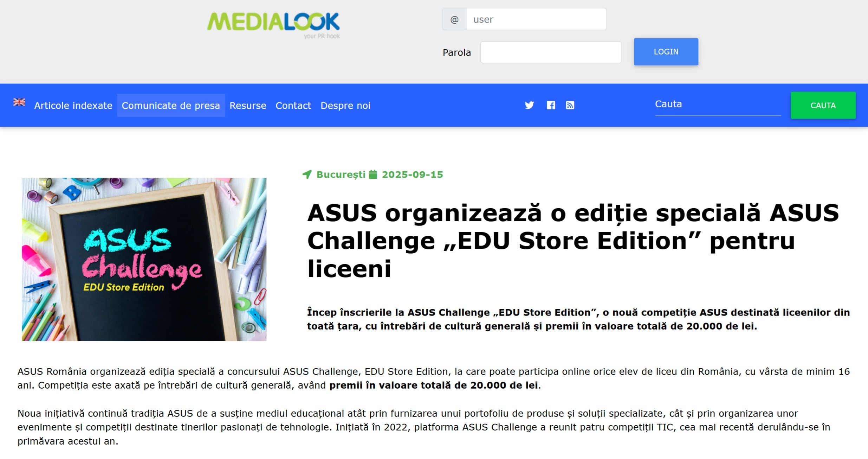Click the @ symbol beside user field
Screen dimensions: 868x459
(454, 19)
